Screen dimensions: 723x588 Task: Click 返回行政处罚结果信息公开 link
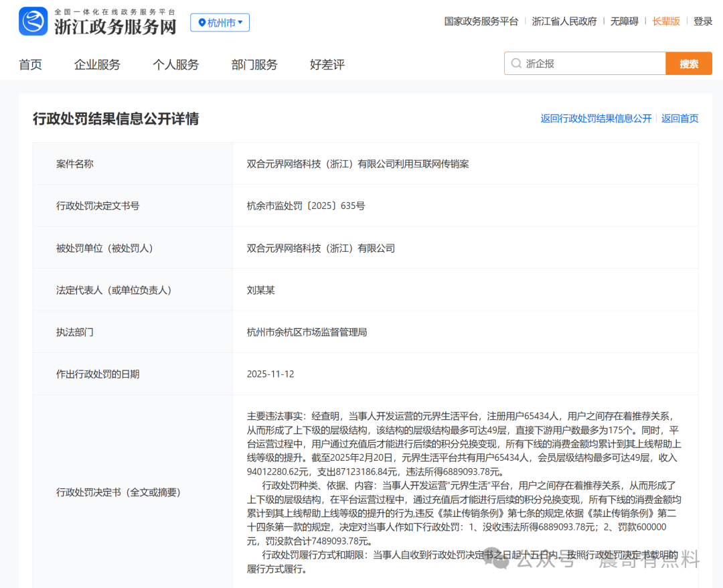pos(596,119)
